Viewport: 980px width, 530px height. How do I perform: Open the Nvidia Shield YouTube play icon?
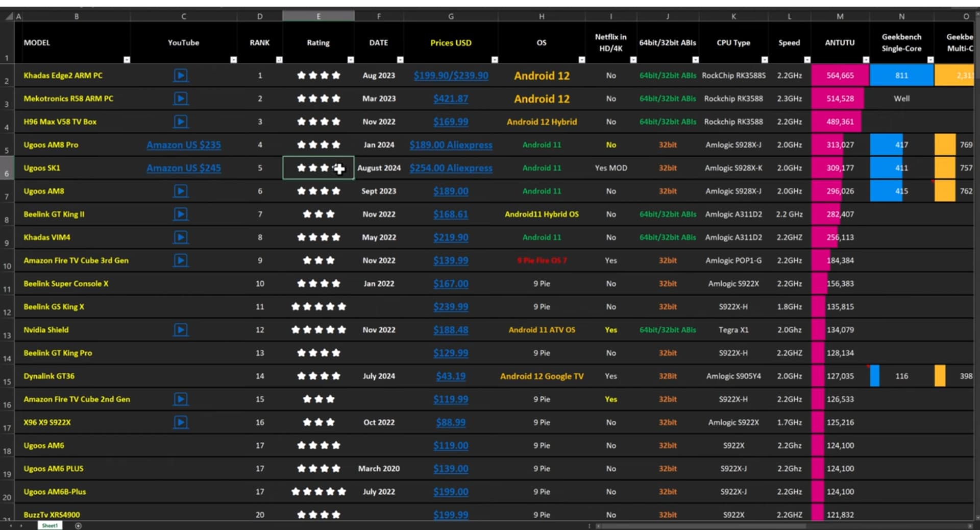pyautogui.click(x=180, y=330)
